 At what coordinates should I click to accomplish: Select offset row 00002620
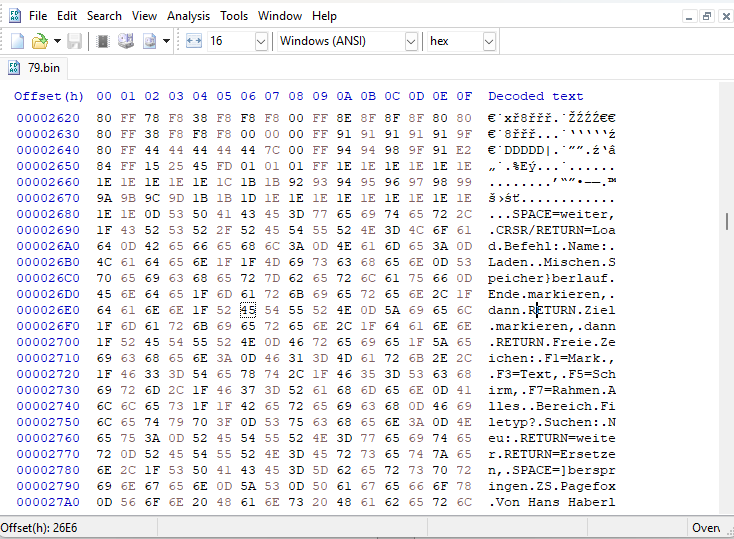pyautogui.click(x=48, y=118)
